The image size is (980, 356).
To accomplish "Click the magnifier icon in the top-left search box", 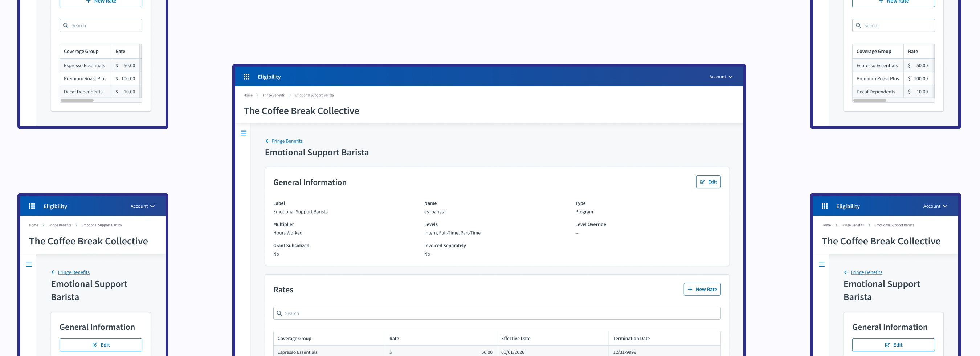I will (66, 25).
